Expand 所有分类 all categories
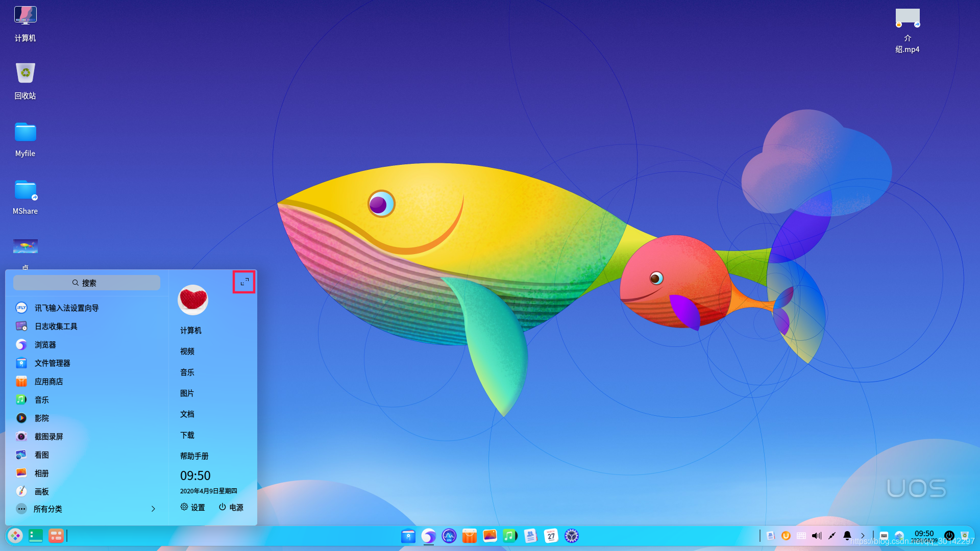The height and width of the screenshot is (551, 980). (86, 509)
